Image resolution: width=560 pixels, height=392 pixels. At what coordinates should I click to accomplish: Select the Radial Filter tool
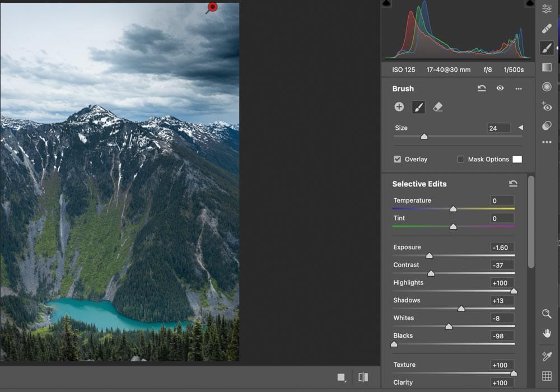click(x=547, y=87)
